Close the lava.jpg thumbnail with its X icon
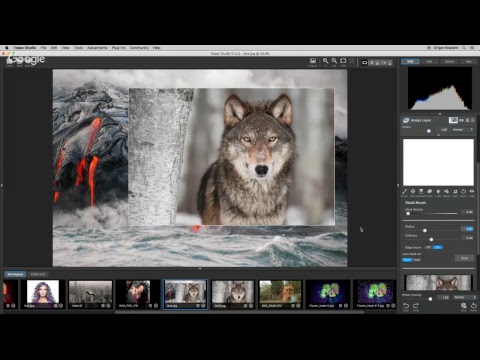The height and width of the screenshot is (360, 480). click(203, 305)
